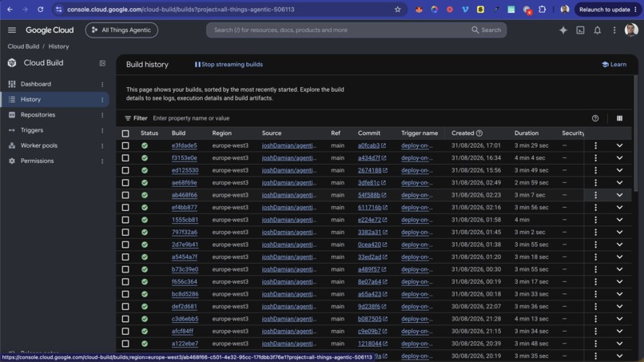
Task: Focus the filter property input field
Action: pyautogui.click(x=370, y=118)
